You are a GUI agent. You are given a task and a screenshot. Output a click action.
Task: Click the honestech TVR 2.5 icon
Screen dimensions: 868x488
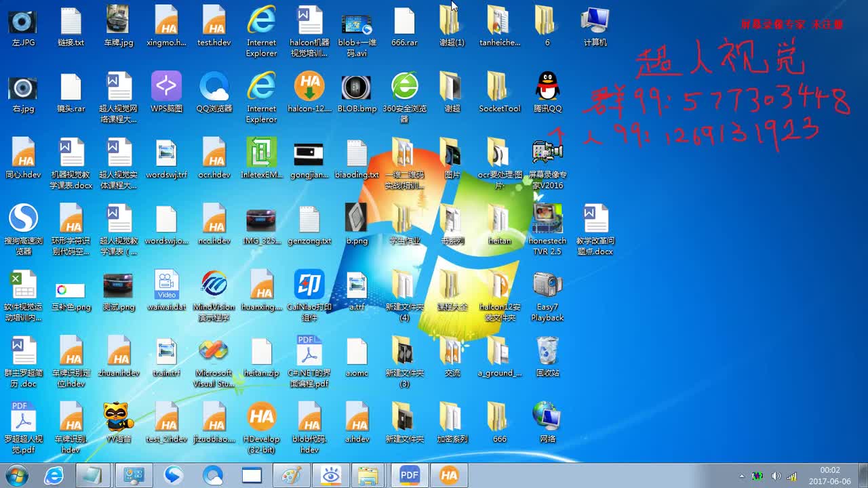click(547, 230)
